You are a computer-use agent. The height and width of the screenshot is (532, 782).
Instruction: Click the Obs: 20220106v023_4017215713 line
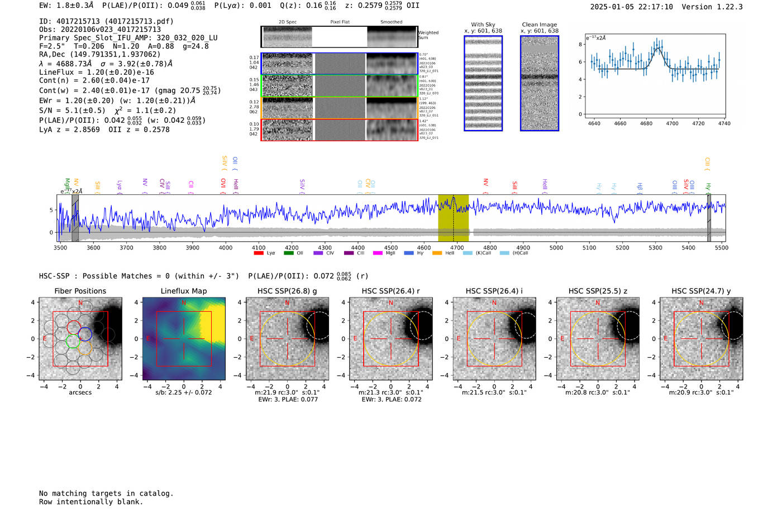pyautogui.click(x=100, y=30)
